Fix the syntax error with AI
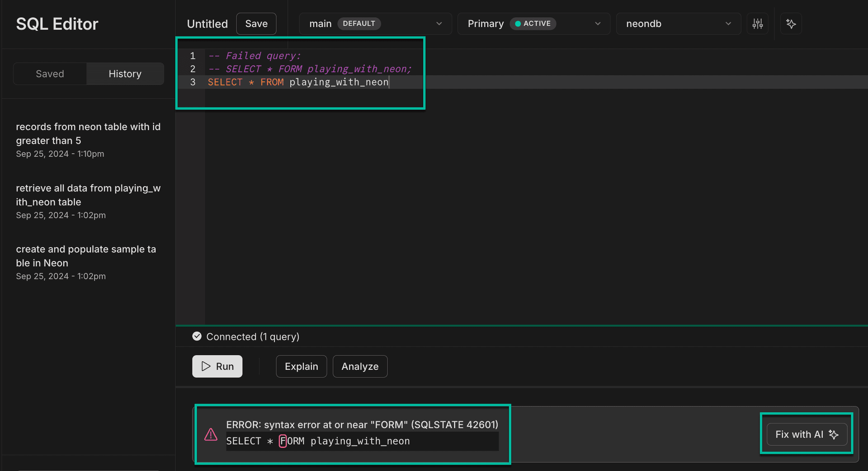Screen dimensions: 868x471 click(806, 434)
